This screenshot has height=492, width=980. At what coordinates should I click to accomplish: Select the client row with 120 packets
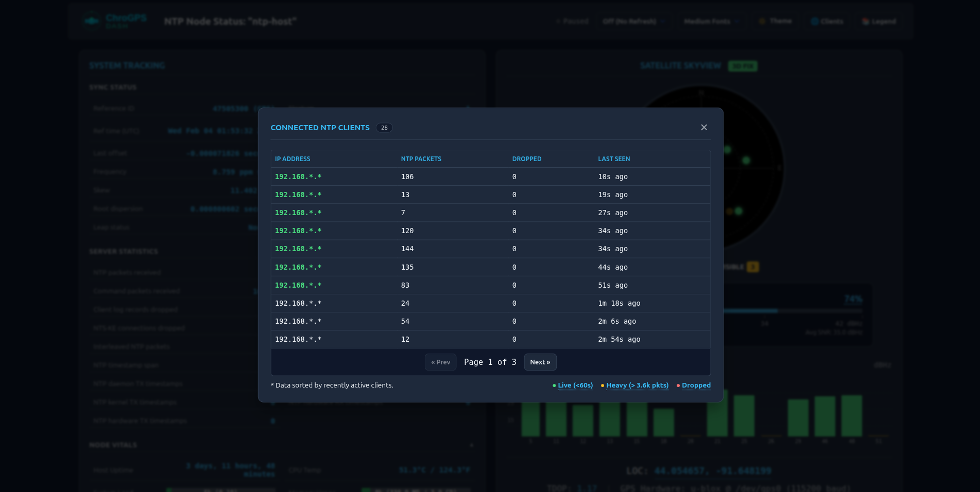490,231
